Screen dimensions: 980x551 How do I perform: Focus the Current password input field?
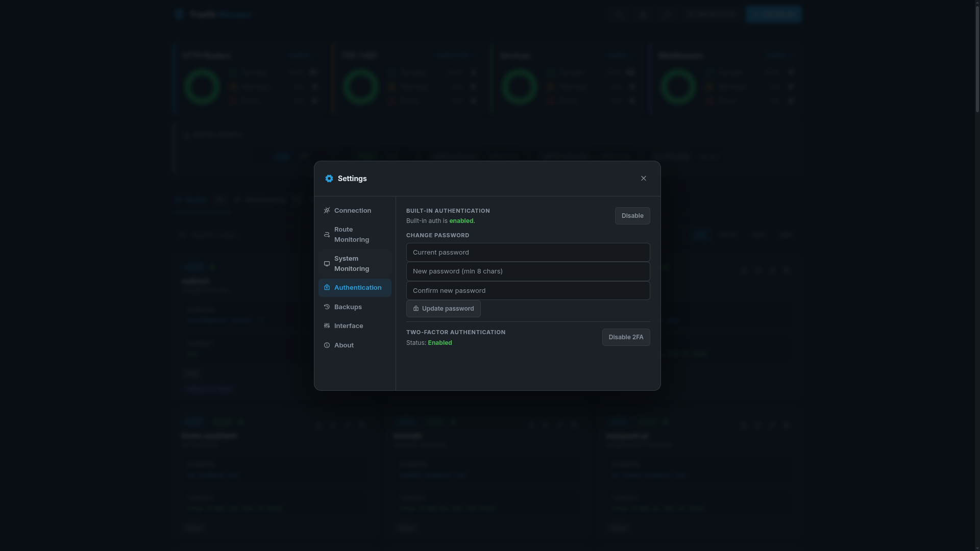point(528,252)
